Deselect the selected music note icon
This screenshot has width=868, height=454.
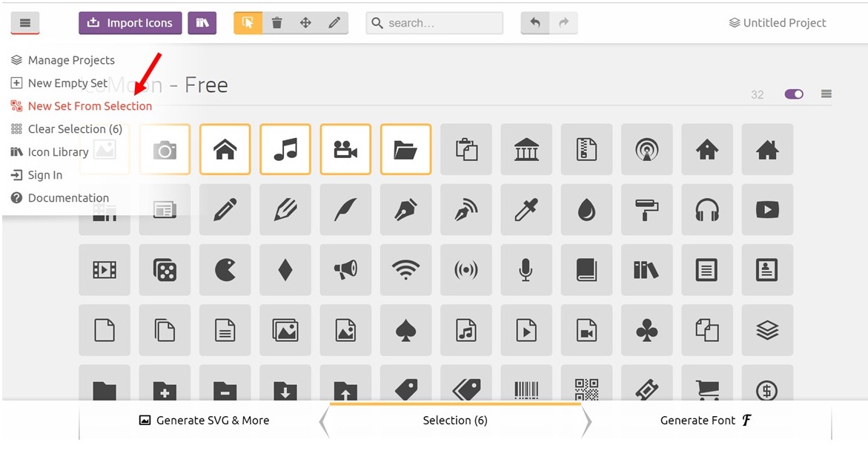tap(285, 150)
